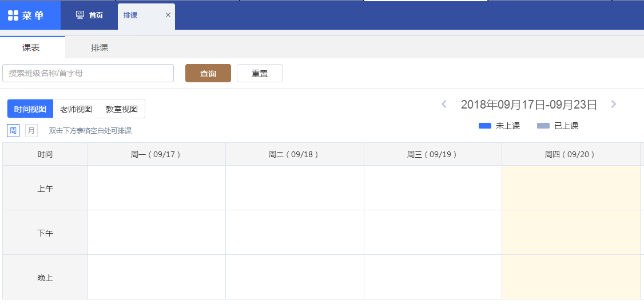Screen dimensions: 644x308
Task: Click the 重置 reset button
Action: click(x=260, y=74)
